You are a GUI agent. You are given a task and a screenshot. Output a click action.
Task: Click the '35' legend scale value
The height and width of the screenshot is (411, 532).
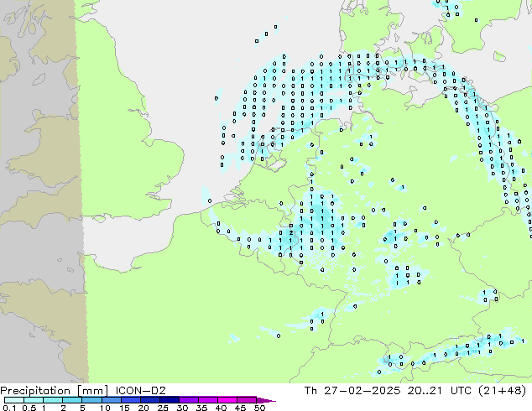tap(201, 408)
